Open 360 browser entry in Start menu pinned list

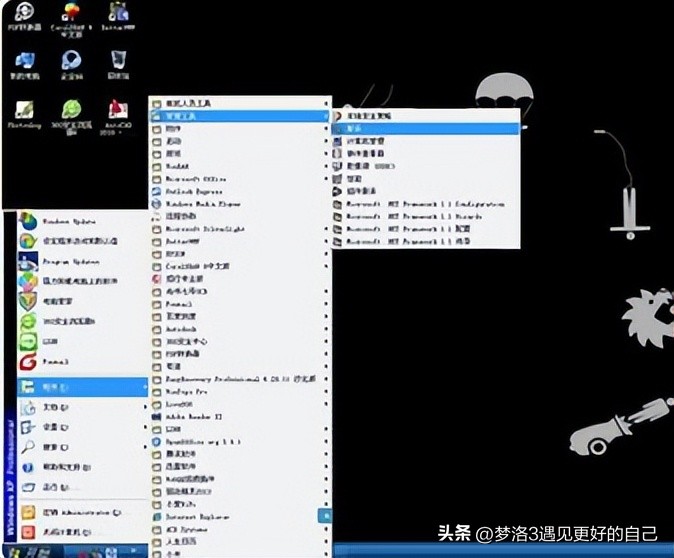pyautogui.click(x=82, y=321)
